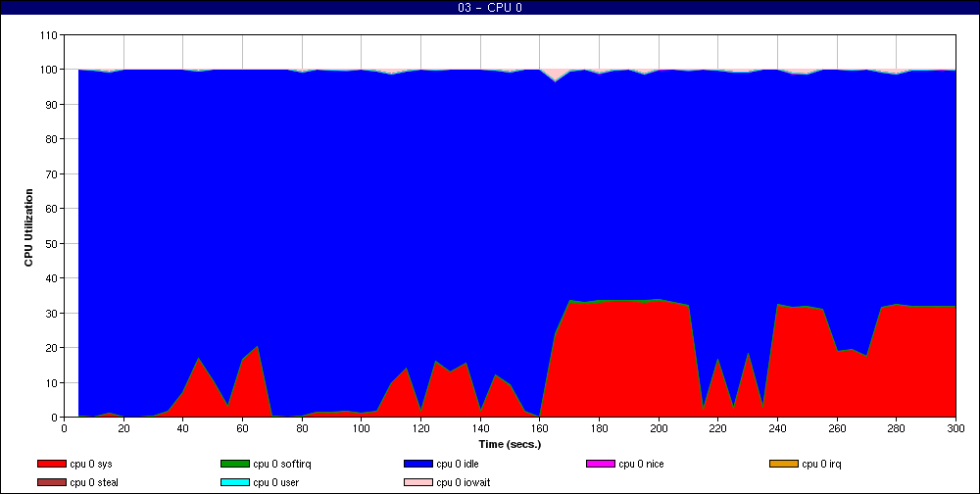980x494 pixels.
Task: Click the cyan cpu 0 user legend swatch
Action: point(235,483)
